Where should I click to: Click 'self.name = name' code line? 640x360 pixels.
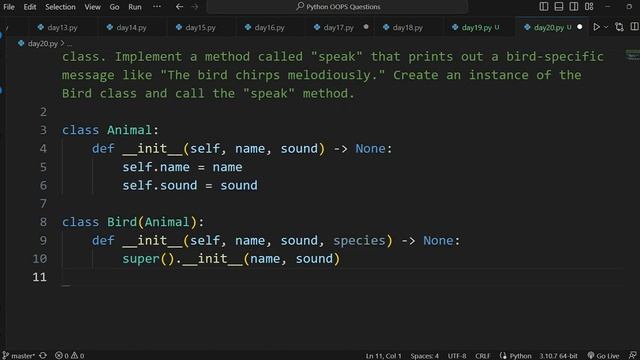pyautogui.click(x=182, y=167)
